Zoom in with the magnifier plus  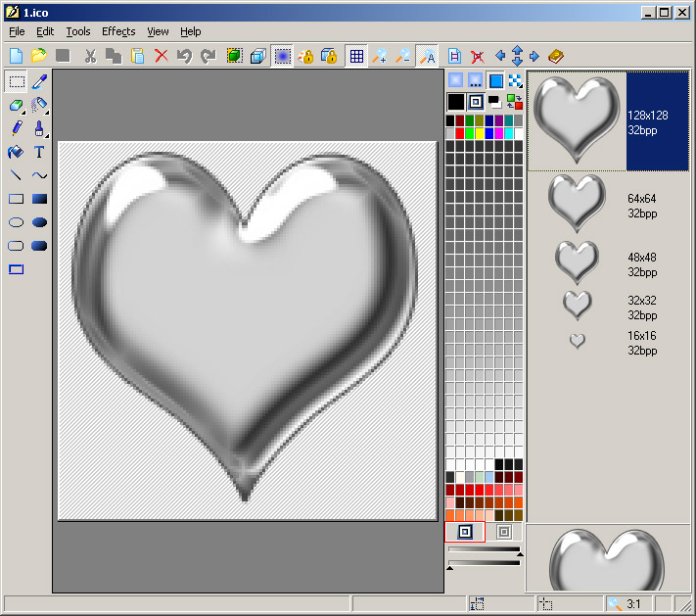380,56
